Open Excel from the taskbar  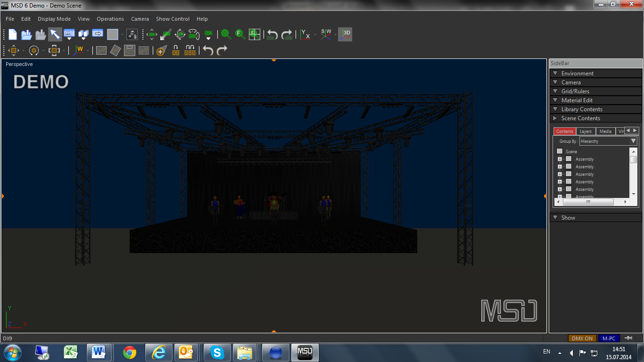[71, 352]
